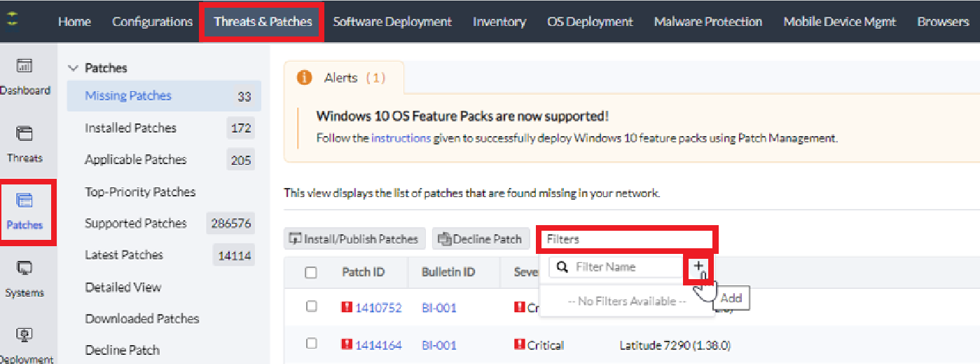
Task: Open the Filters dropdown
Action: (x=626, y=239)
